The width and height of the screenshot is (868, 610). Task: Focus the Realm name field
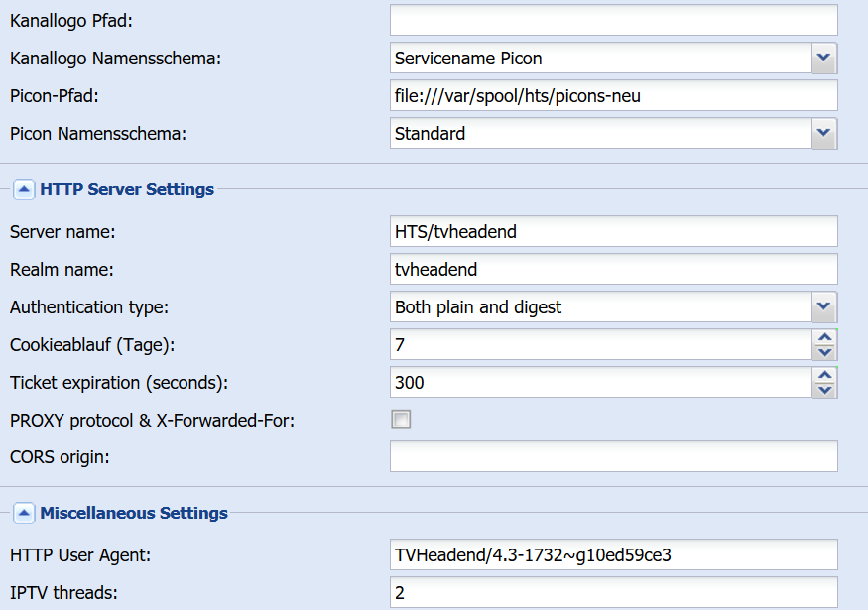click(x=613, y=269)
